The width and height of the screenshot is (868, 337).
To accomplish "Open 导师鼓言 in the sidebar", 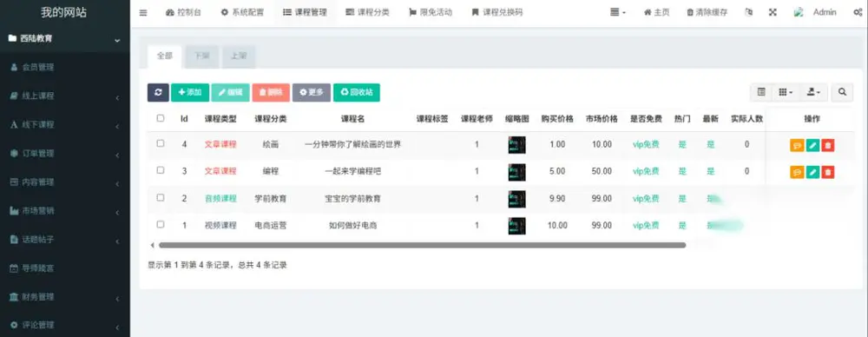I will tap(65, 268).
